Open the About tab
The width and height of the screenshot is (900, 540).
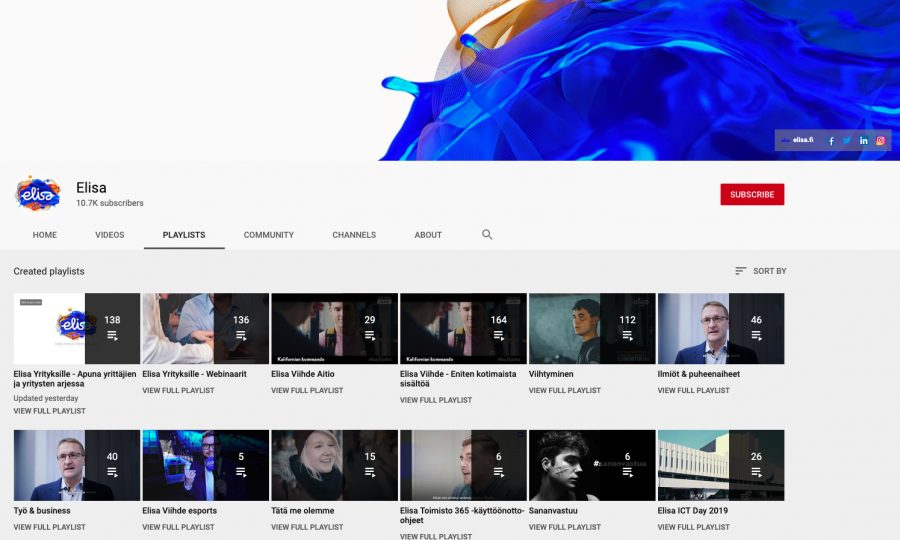(428, 235)
